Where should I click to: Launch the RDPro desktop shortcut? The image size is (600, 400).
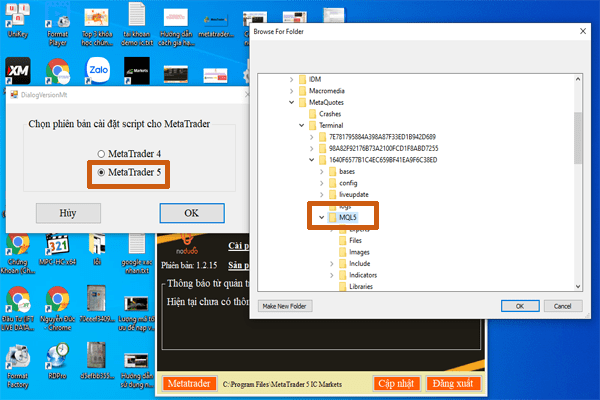[x=57, y=362]
